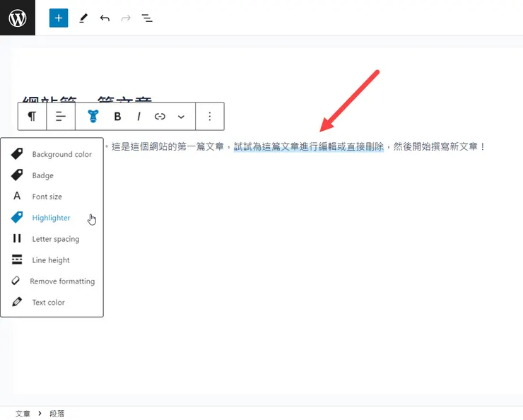Screen dimensions: 523x420
Task: Click the Line height icon
Action: click(17, 259)
